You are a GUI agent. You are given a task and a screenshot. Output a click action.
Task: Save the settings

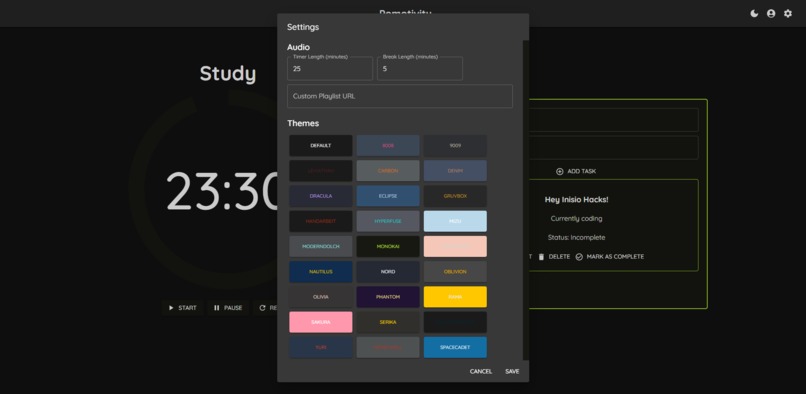coord(512,371)
